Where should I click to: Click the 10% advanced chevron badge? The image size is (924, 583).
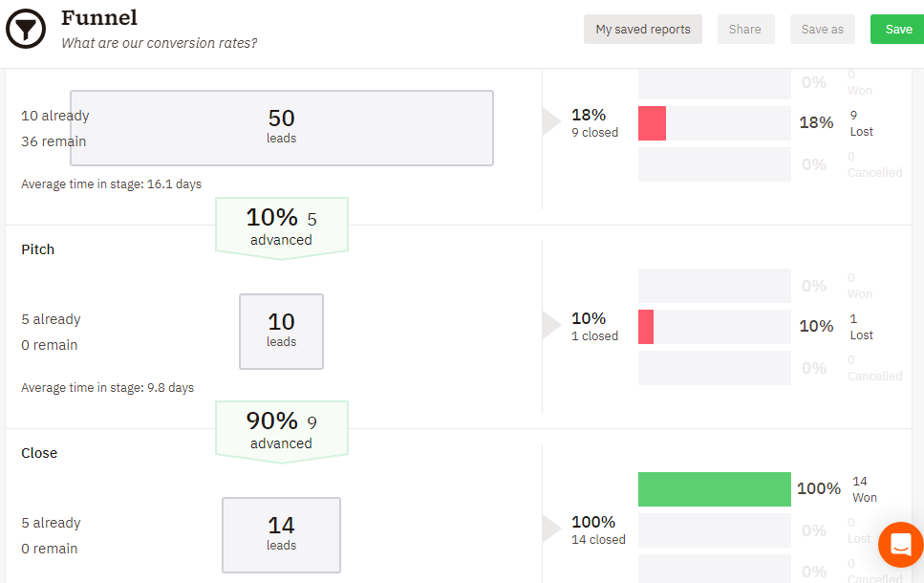pos(281,227)
